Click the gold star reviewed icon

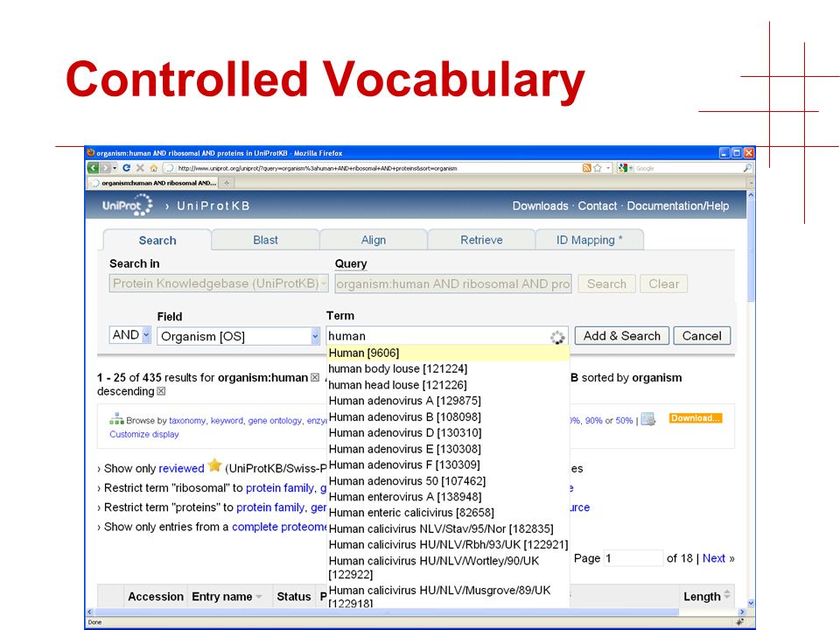click(215, 465)
